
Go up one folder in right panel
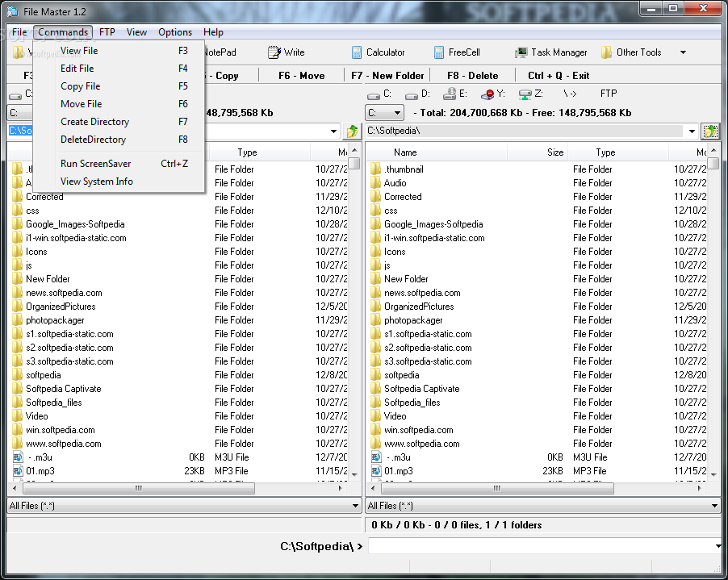pos(710,131)
